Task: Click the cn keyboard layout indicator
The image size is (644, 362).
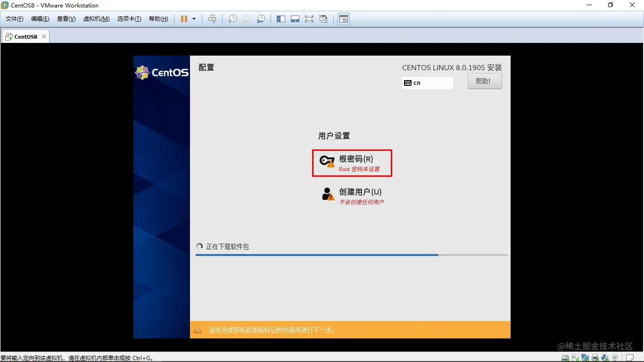Action: coord(427,83)
